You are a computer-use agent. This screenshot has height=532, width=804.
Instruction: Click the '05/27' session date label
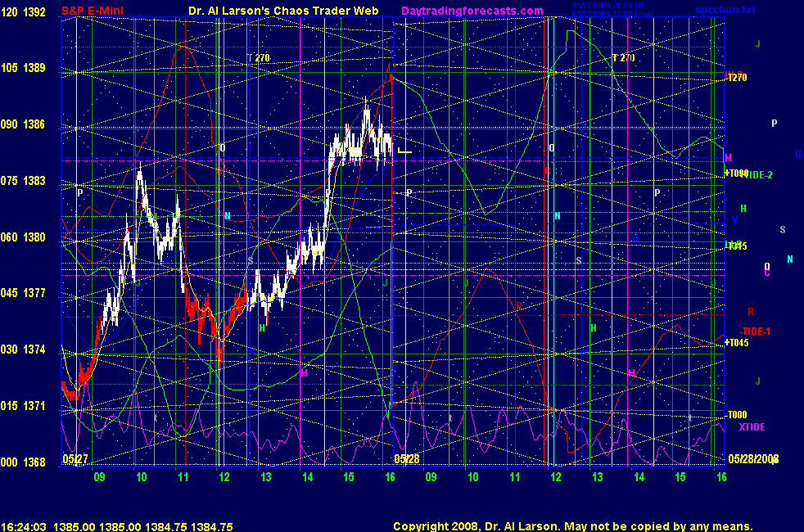(x=75, y=458)
